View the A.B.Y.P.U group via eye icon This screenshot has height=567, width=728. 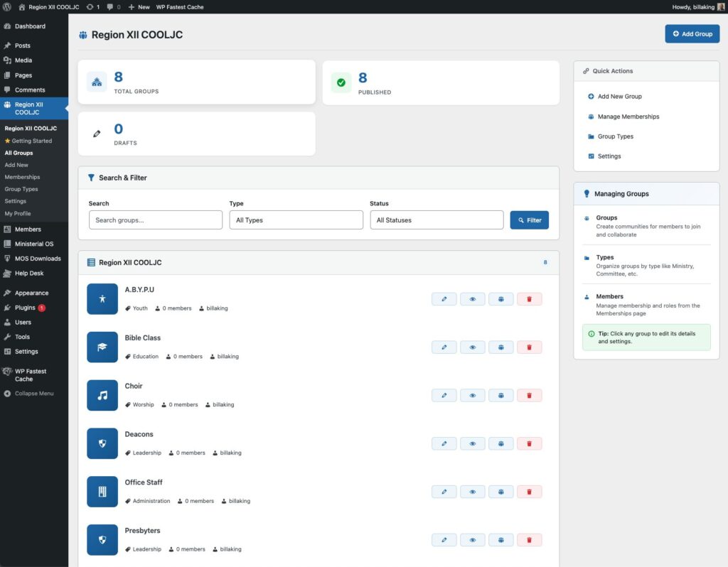point(472,299)
